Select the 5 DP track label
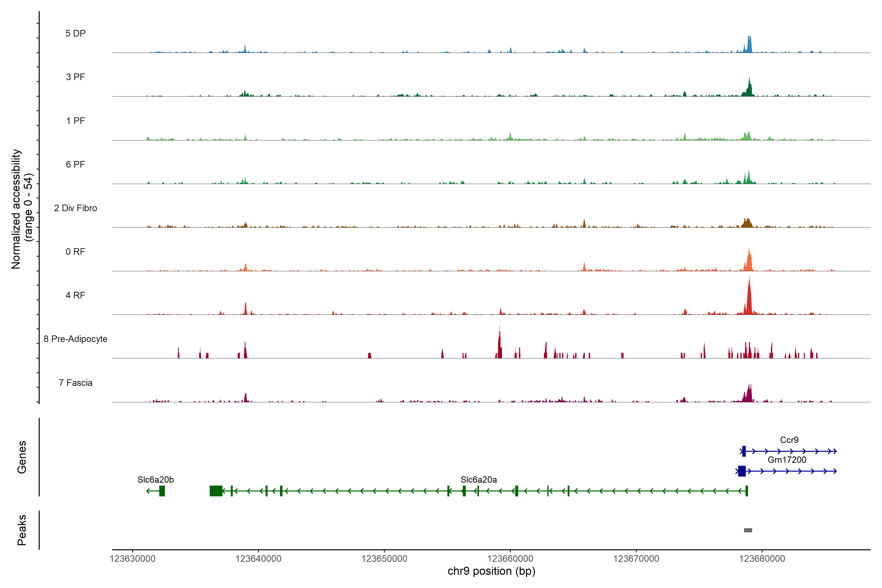This screenshot has width=882, height=588. pos(75,33)
